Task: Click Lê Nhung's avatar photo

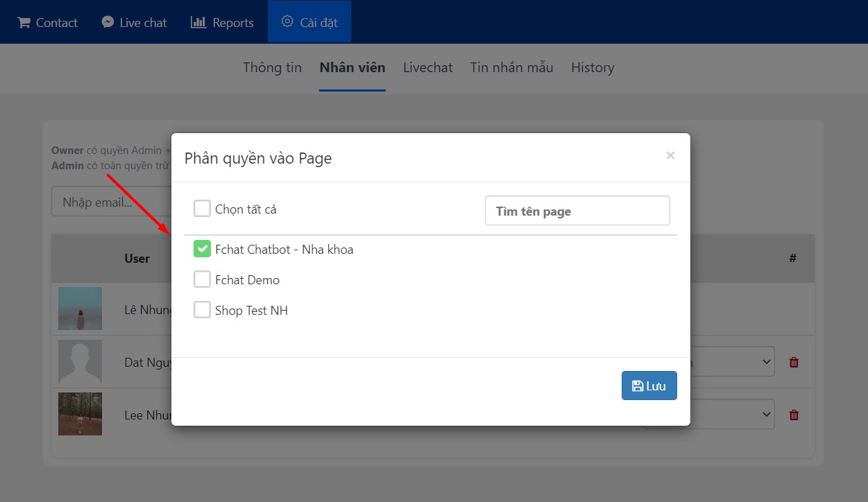Action: (x=80, y=309)
